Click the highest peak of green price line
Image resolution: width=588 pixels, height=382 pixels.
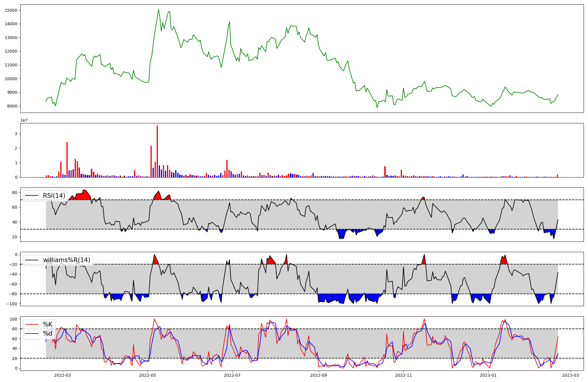[x=158, y=9]
